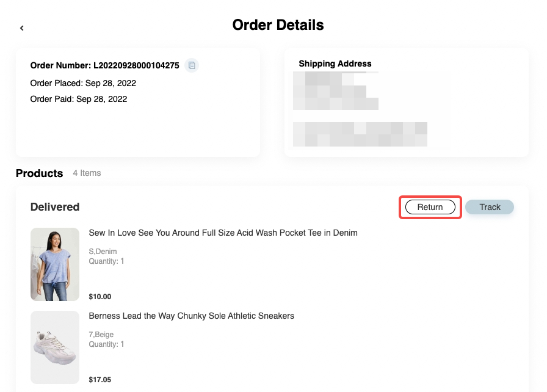Click the Return button
This screenshot has width=547, height=392.
click(430, 208)
